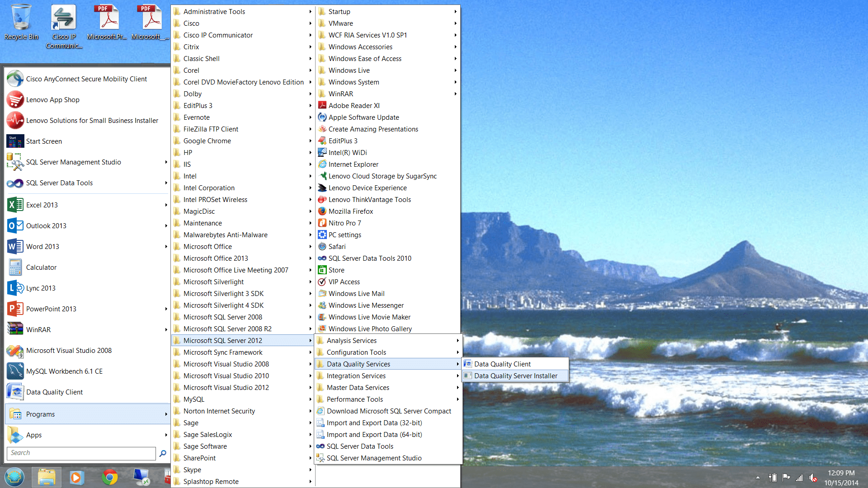Choose the Configuration Tools menu entry

[356, 352]
